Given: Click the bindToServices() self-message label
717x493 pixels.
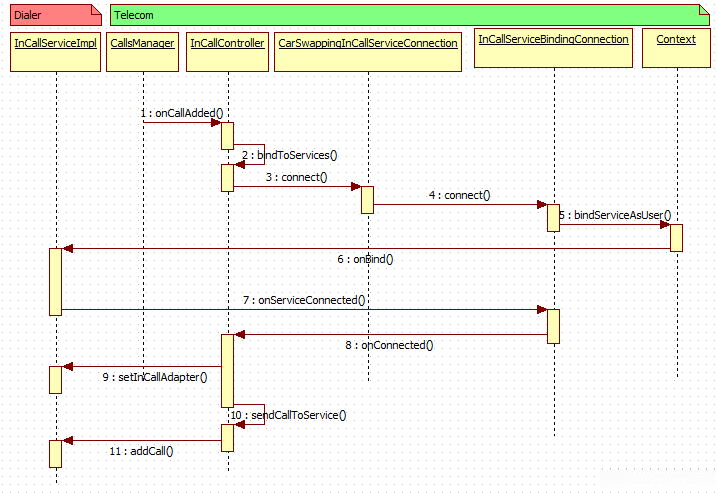Looking at the screenshot, I should tap(289, 155).
